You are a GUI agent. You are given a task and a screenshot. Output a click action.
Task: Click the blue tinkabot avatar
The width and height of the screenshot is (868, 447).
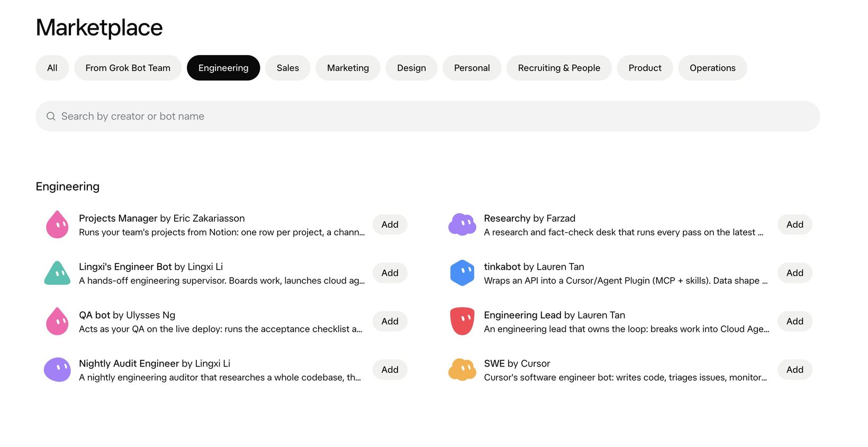pos(462,273)
